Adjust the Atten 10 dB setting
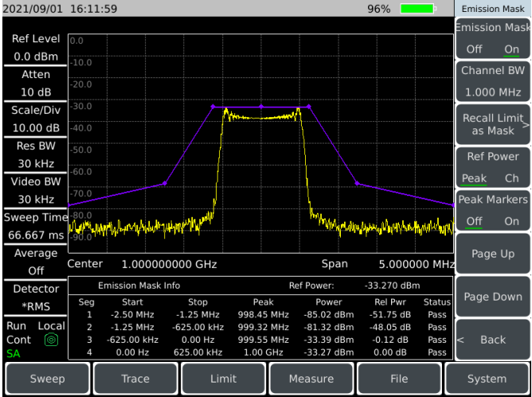Image resolution: width=532 pixels, height=397 pixels. click(x=36, y=83)
